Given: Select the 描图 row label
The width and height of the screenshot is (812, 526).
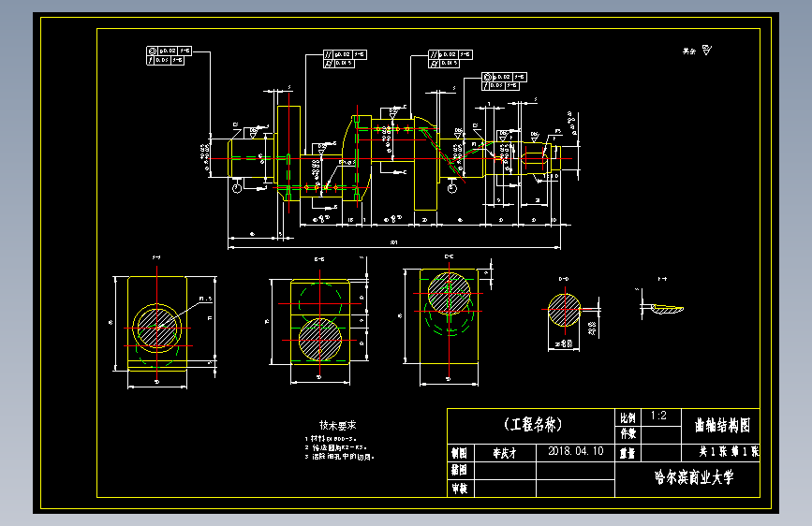Looking at the screenshot, I should pyautogui.click(x=459, y=470).
